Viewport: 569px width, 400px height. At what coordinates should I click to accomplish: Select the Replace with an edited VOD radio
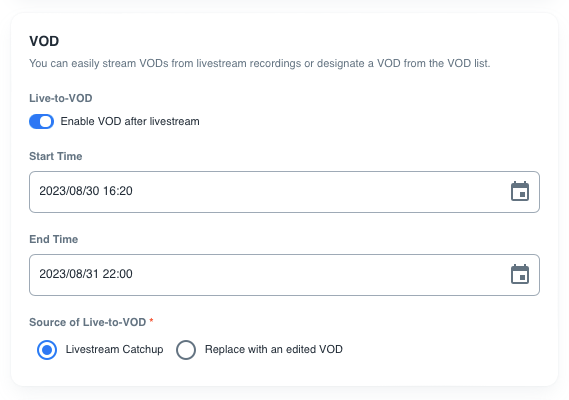click(186, 350)
